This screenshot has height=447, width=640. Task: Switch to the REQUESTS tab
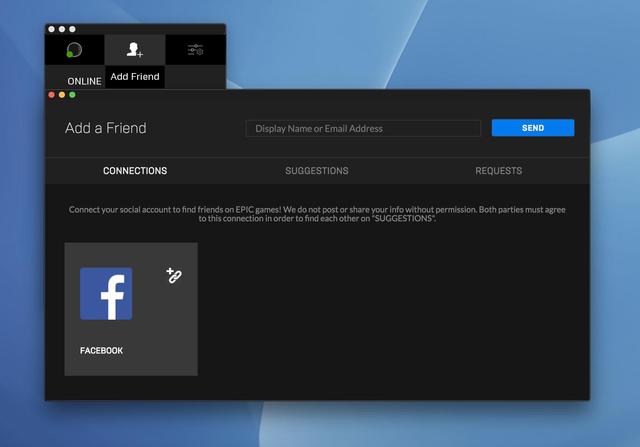click(498, 171)
